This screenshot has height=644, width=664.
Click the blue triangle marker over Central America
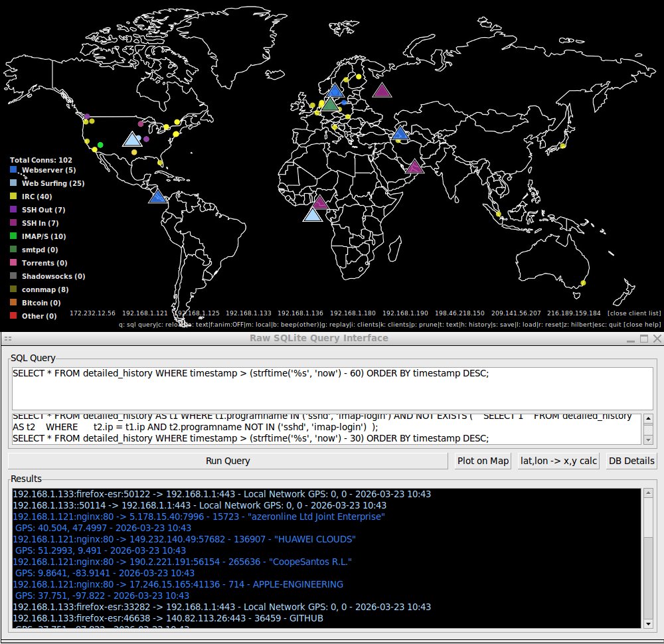coord(157,197)
